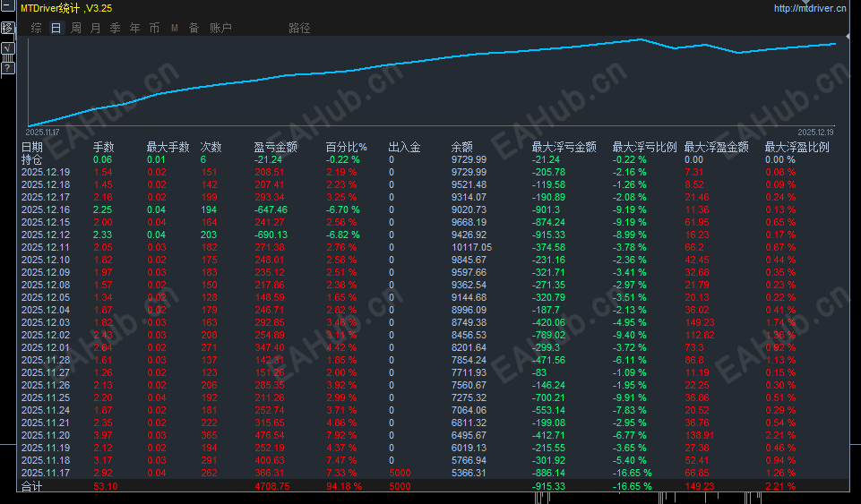The image size is (861, 504).
Task: Toggle the √ checkmark button
Action: (x=8, y=47)
